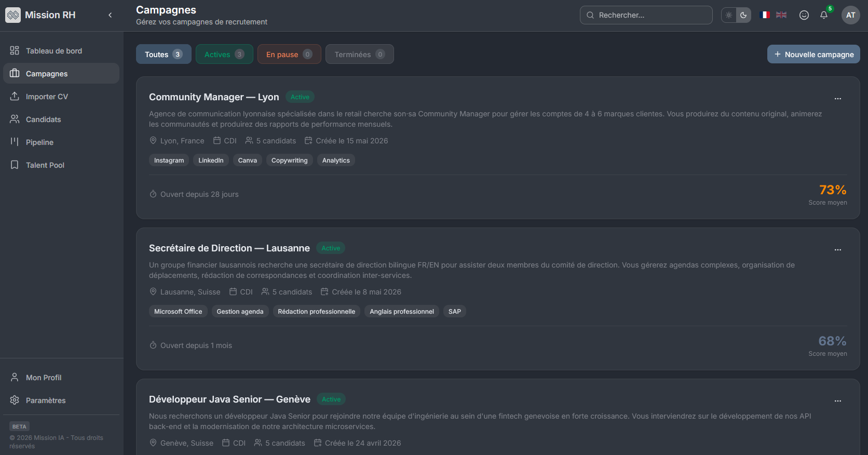This screenshot has height=455, width=868.
Task: Show Toutes campaigns tab
Action: click(x=164, y=54)
